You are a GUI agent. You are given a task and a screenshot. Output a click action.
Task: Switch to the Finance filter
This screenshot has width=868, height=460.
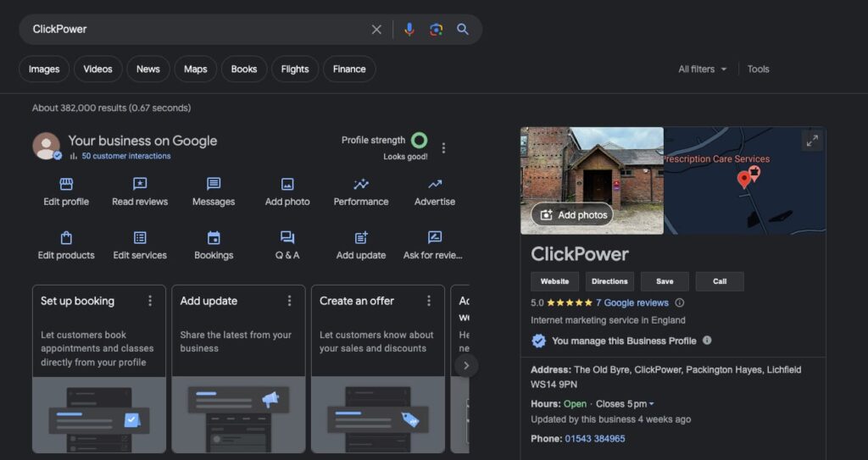[349, 69]
